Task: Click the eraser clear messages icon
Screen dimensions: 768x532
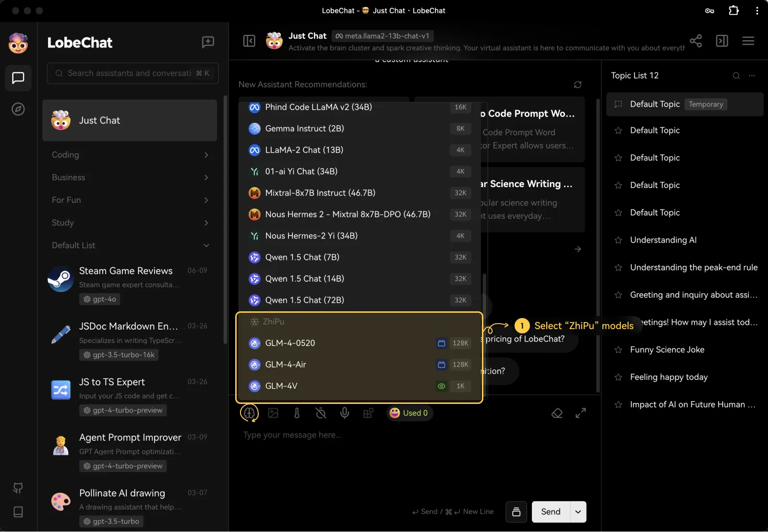Action: [x=557, y=413]
